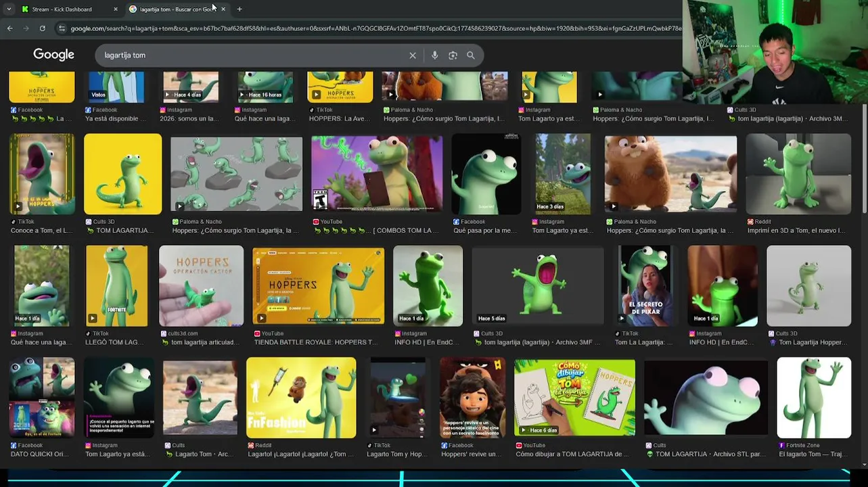Close the lagartija tom search tab
Screen dimensions: 868x487
[223, 9]
